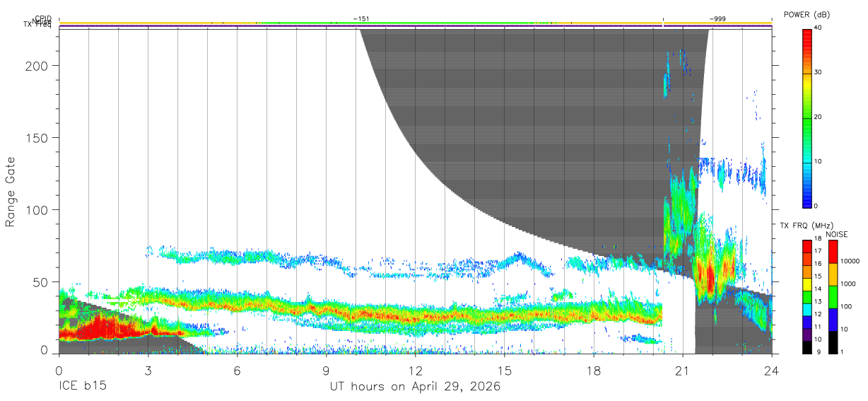Image resolution: width=868 pixels, height=401 pixels.
Task: Click the blue segment of NOISE bar
Action: (833, 320)
